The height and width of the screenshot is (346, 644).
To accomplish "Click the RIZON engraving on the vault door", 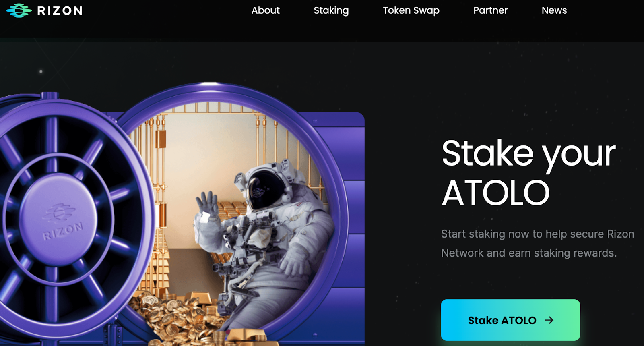I will [63, 231].
